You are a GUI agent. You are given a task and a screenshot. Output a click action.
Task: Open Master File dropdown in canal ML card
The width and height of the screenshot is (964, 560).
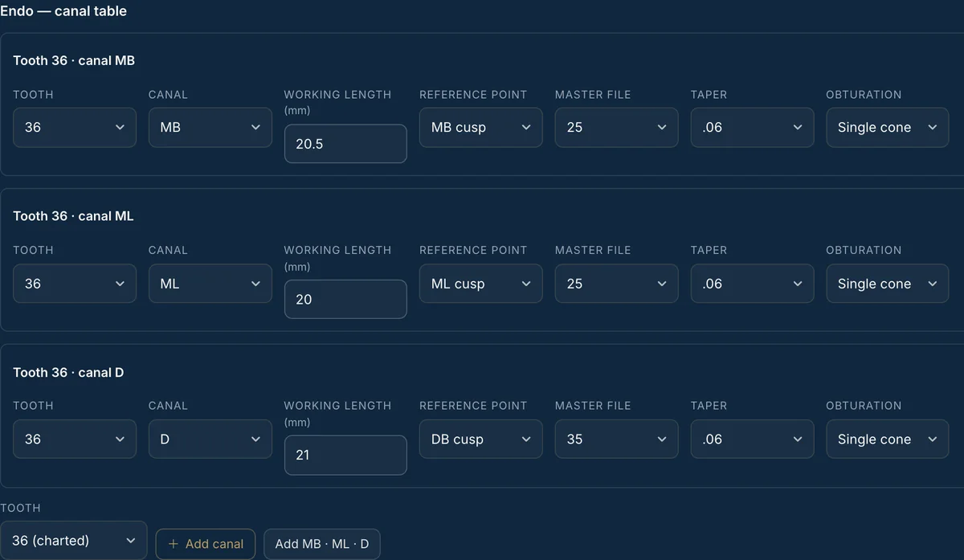[x=616, y=284]
